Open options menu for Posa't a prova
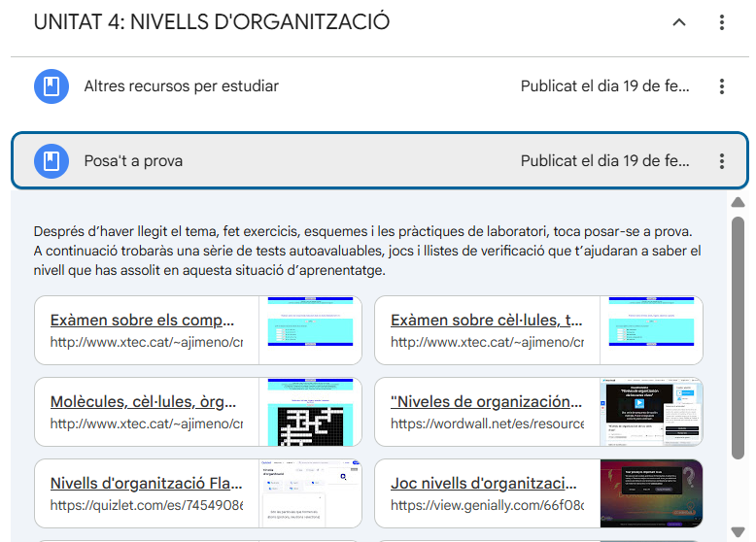Viewport: 756px width, 542px height. tap(721, 161)
